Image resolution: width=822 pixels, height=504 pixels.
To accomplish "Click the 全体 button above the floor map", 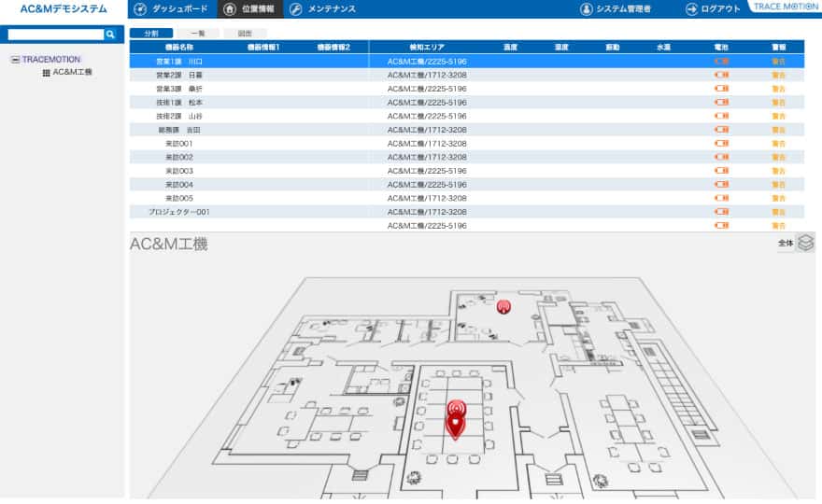I will (785, 243).
